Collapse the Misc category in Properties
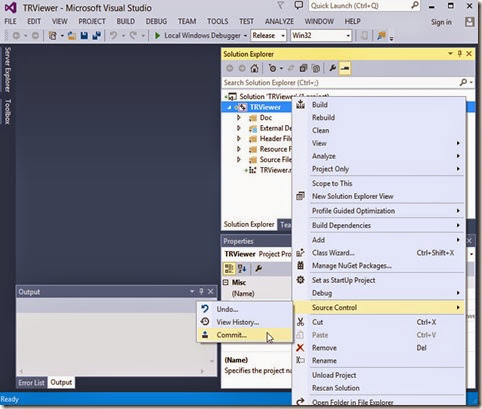The height and width of the screenshot is (409, 482). pyautogui.click(x=226, y=282)
